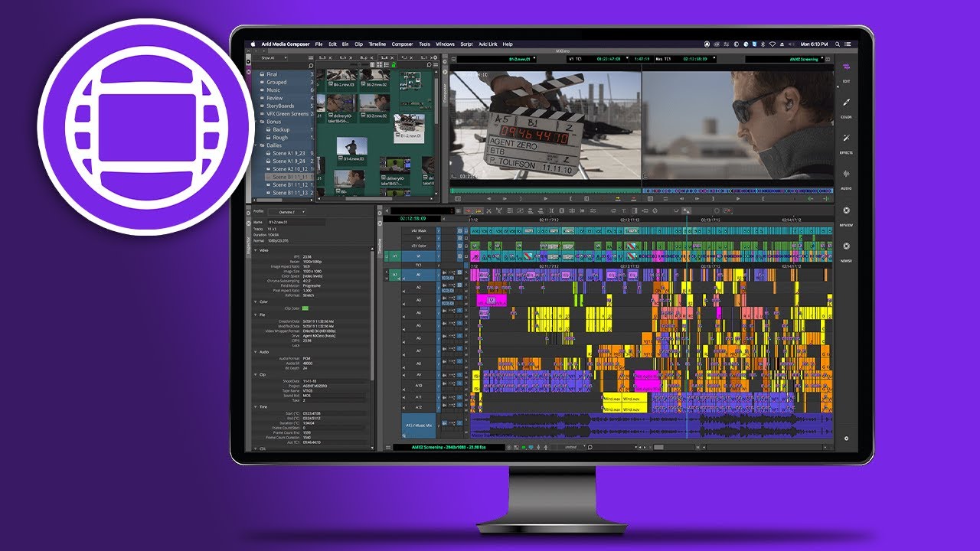This screenshot has height=551, width=980.
Task: Play the source monitor clip
Action: [546, 198]
